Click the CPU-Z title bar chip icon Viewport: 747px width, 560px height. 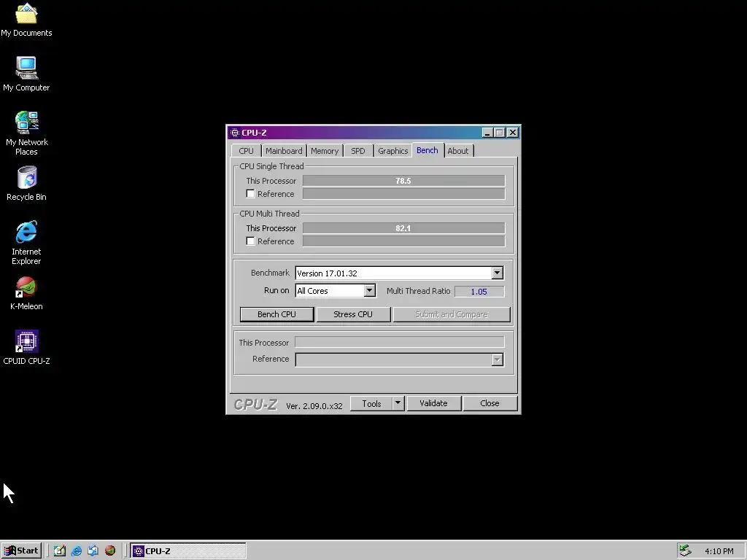[x=234, y=133]
